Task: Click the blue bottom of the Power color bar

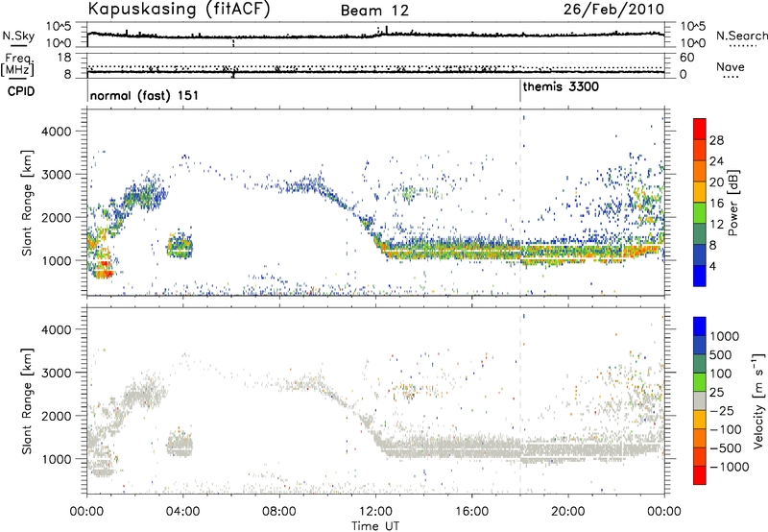Action: pos(700,278)
